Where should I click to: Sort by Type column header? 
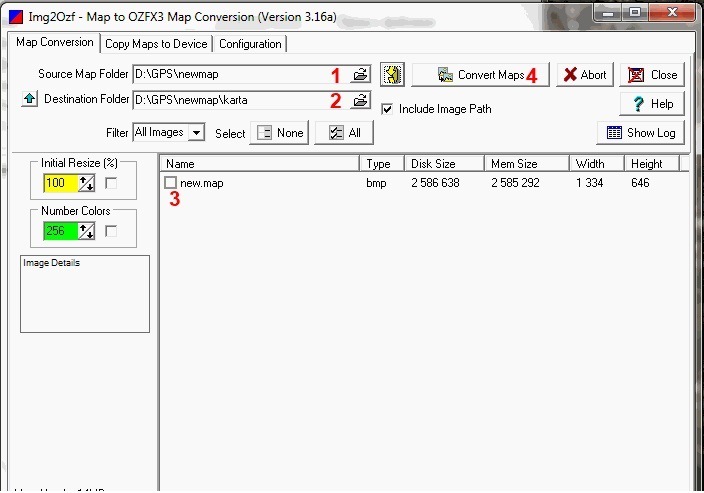click(383, 164)
